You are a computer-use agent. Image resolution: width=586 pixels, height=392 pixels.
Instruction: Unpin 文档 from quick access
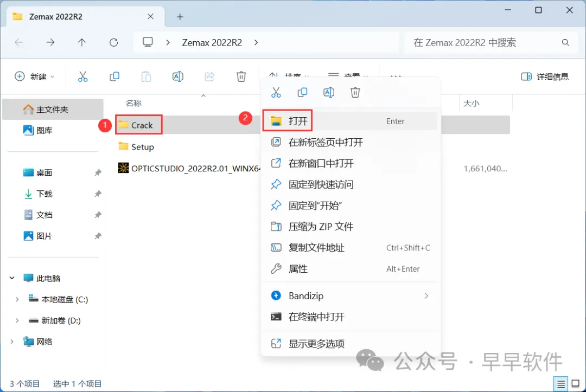[98, 215]
